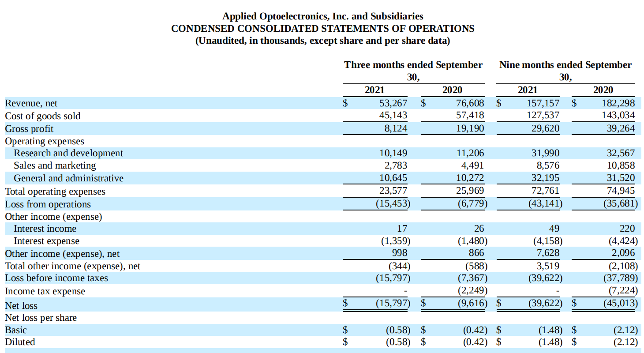Image resolution: width=644 pixels, height=353 pixels.
Task: Click the "Revenue, net" row label
Action: (x=31, y=103)
